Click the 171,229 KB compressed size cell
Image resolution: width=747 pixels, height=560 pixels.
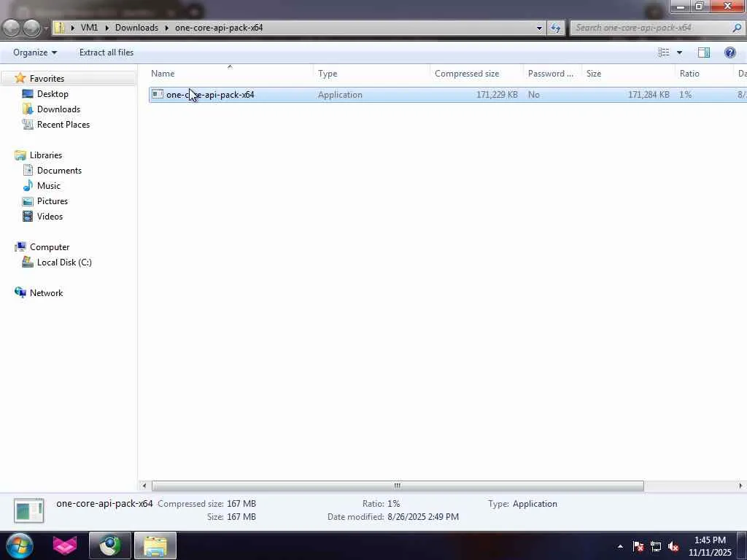[x=497, y=94]
